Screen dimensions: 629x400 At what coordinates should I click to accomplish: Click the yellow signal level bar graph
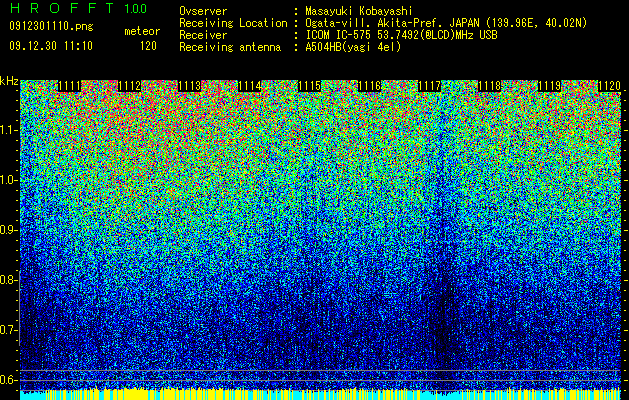pos(320,394)
